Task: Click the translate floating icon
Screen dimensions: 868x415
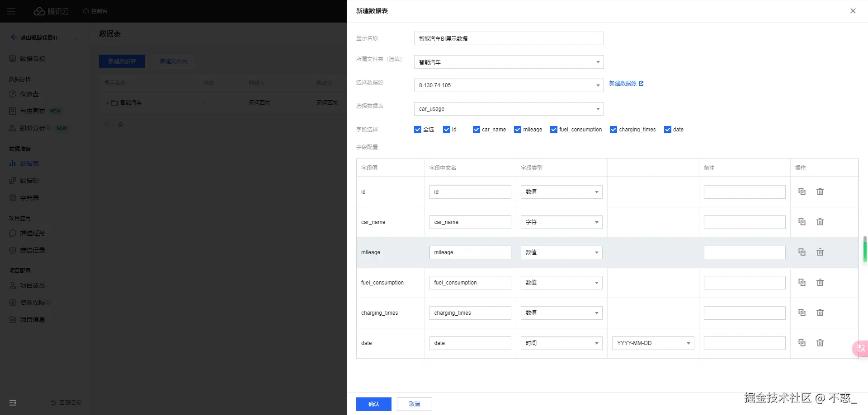Action: pyautogui.click(x=860, y=348)
